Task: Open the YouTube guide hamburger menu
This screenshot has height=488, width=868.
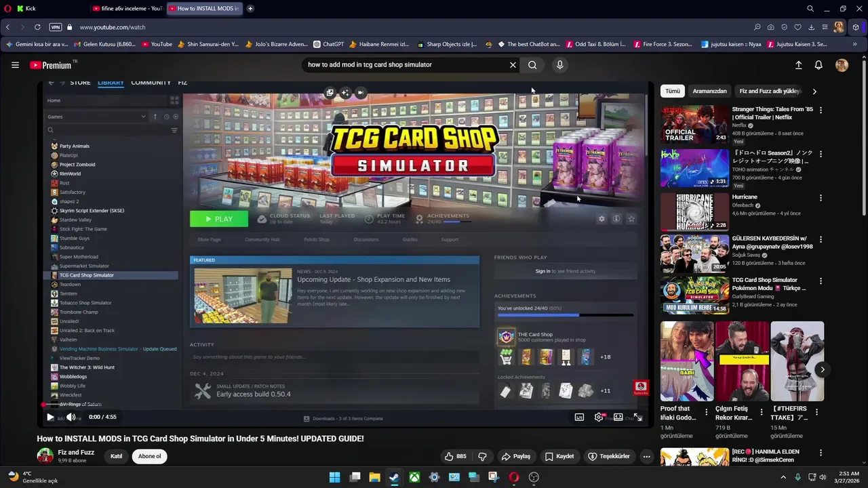Action: pyautogui.click(x=15, y=65)
